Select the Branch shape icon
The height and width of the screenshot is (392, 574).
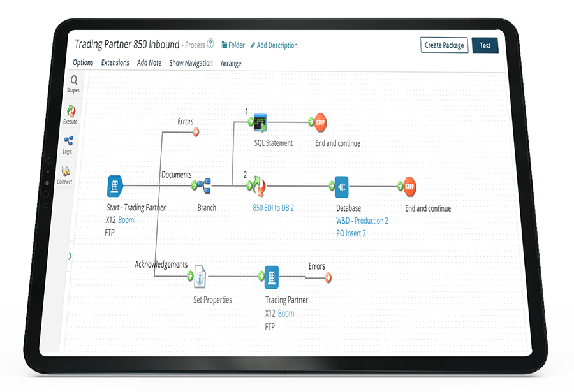click(x=204, y=186)
